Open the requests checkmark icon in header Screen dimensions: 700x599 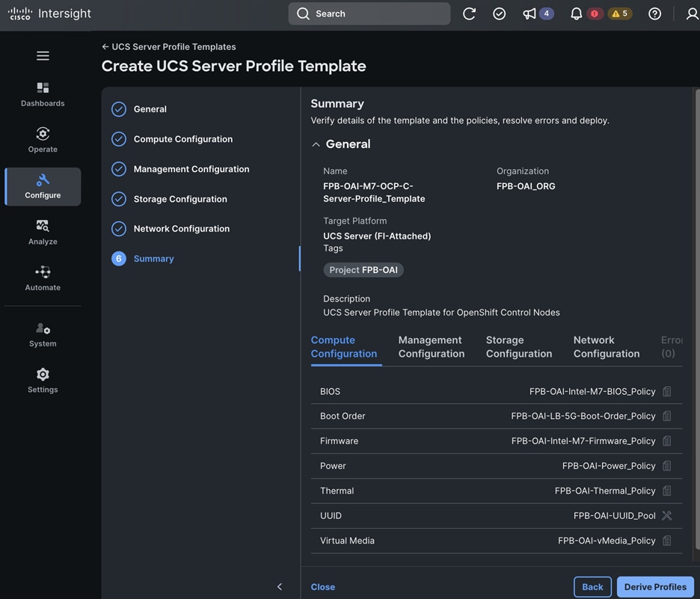point(499,14)
